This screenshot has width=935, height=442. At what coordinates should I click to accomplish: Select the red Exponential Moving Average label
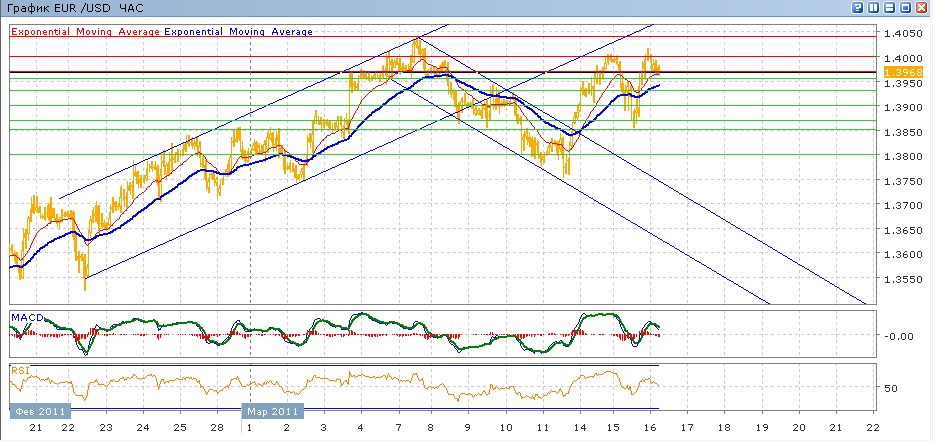(x=86, y=31)
